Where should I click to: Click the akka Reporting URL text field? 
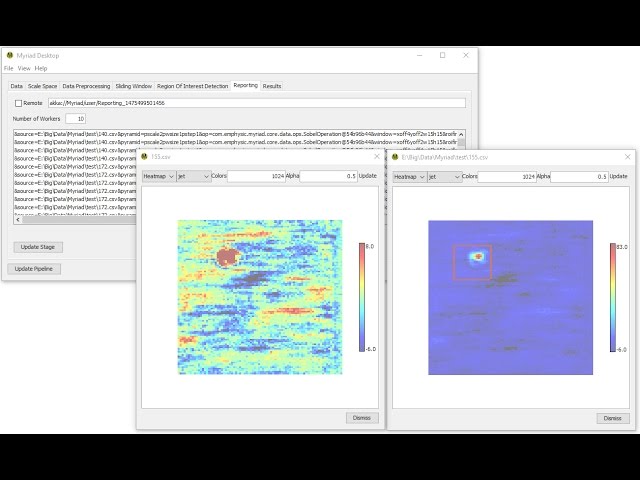coord(257,103)
